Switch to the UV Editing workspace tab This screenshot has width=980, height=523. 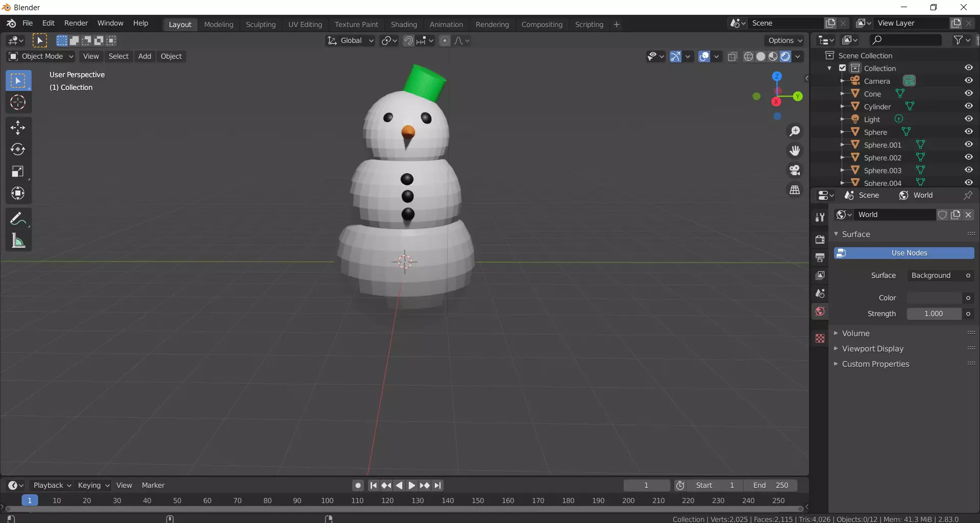pos(305,25)
